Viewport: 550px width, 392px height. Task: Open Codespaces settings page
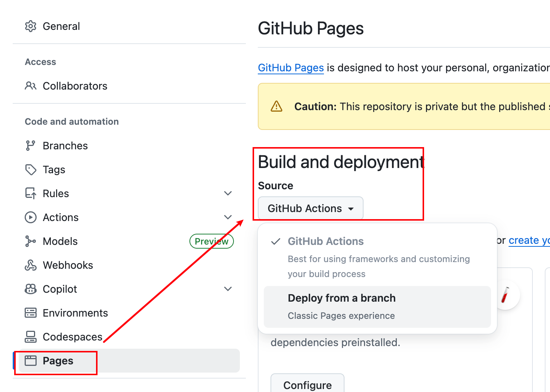(129, 337)
